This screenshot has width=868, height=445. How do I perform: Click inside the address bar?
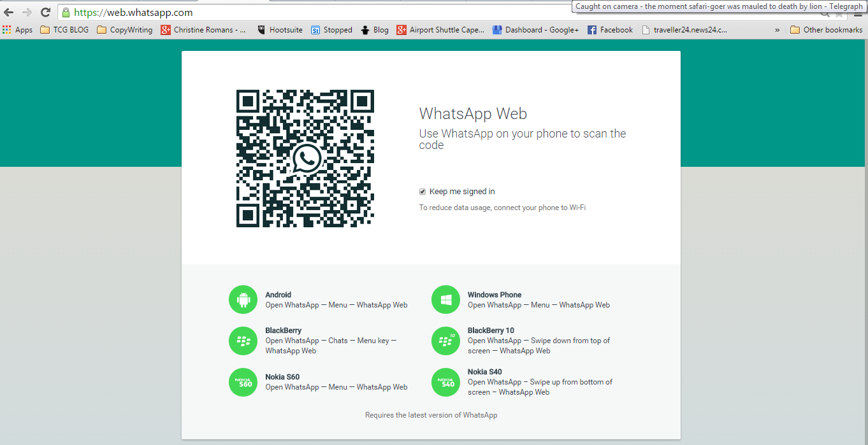pyautogui.click(x=255, y=12)
